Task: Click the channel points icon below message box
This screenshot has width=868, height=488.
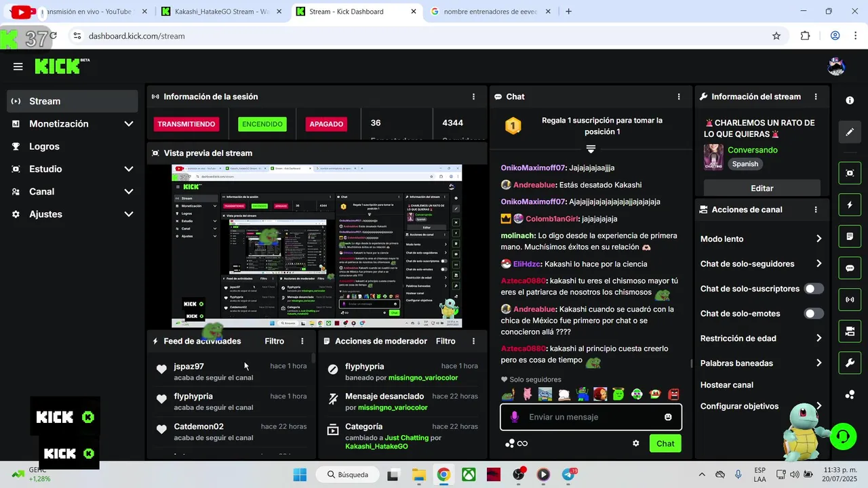Action: pyautogui.click(x=510, y=443)
